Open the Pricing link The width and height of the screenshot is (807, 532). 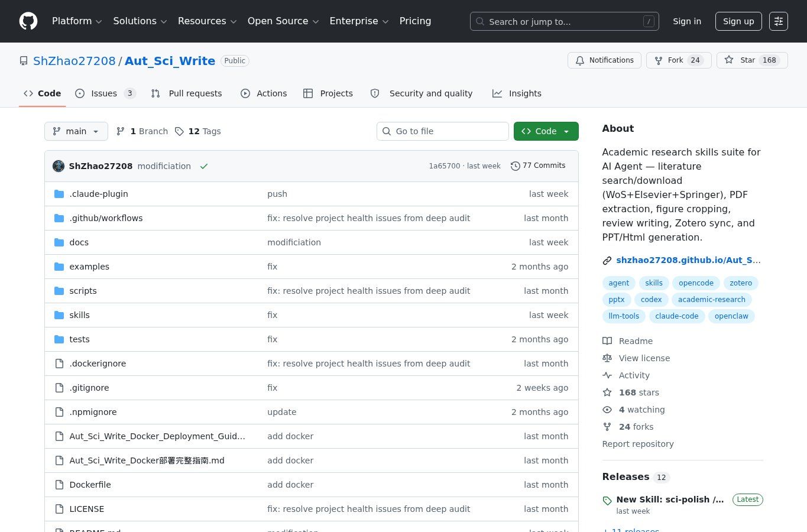[x=415, y=21]
